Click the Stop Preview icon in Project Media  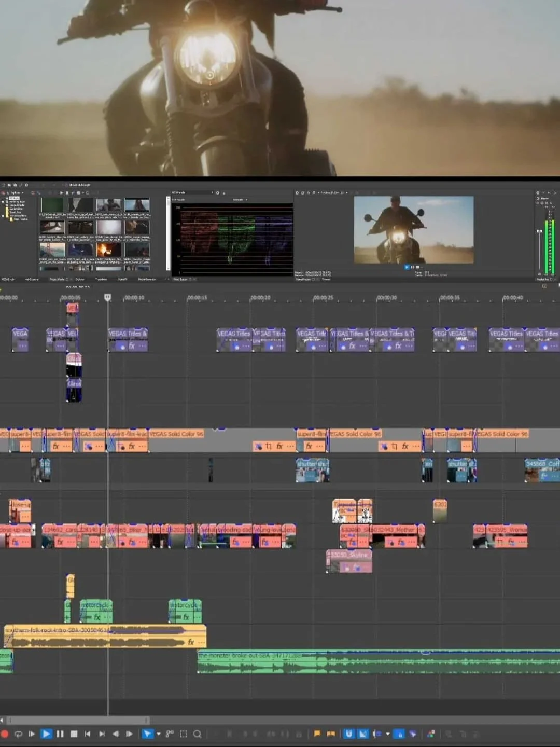pyautogui.click(x=67, y=193)
